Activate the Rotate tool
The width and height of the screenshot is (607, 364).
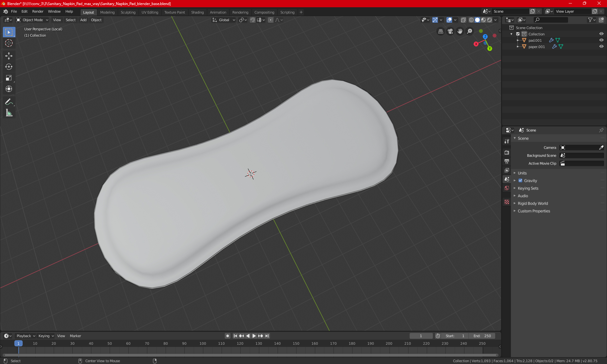tap(9, 67)
